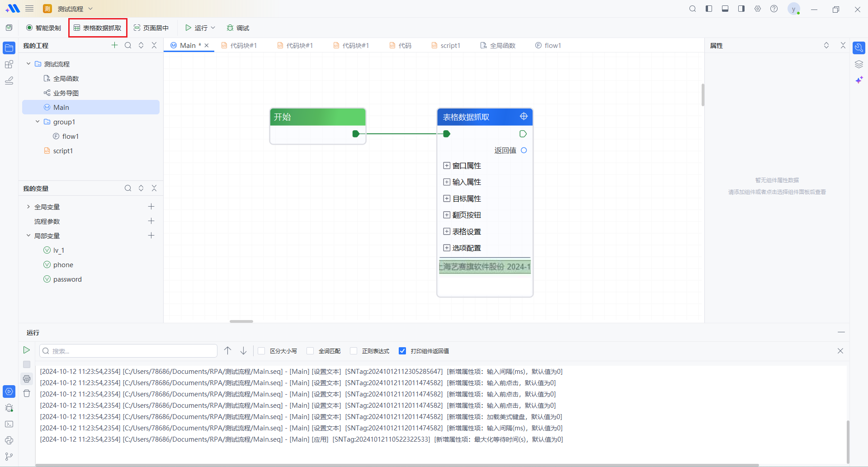Click the AI assistant sparkle icon
Screen dimensions: 868x467
click(859, 80)
